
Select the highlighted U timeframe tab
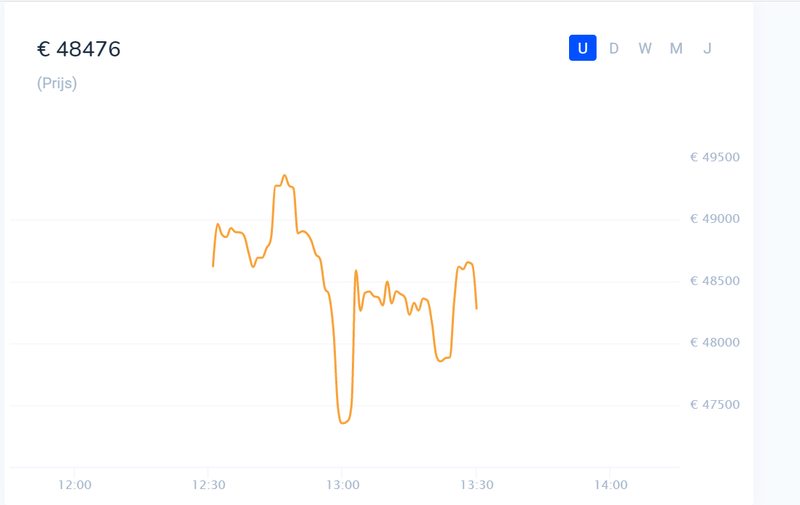pos(583,48)
